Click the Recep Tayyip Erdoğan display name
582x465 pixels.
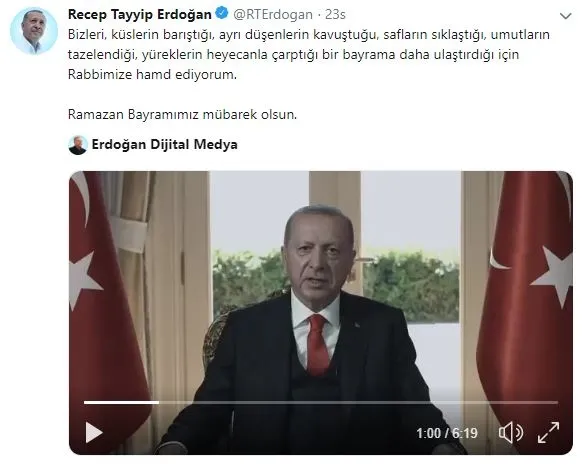point(140,14)
